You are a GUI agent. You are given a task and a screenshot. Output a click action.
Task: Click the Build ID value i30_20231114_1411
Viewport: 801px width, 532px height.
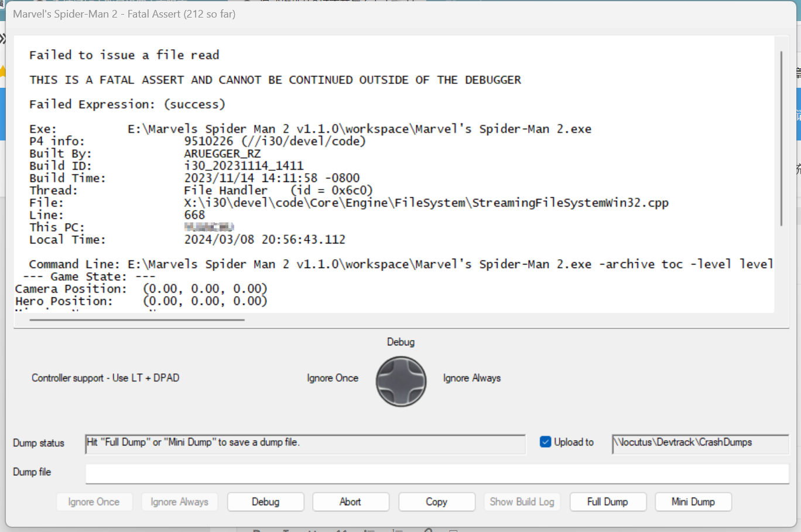(244, 166)
